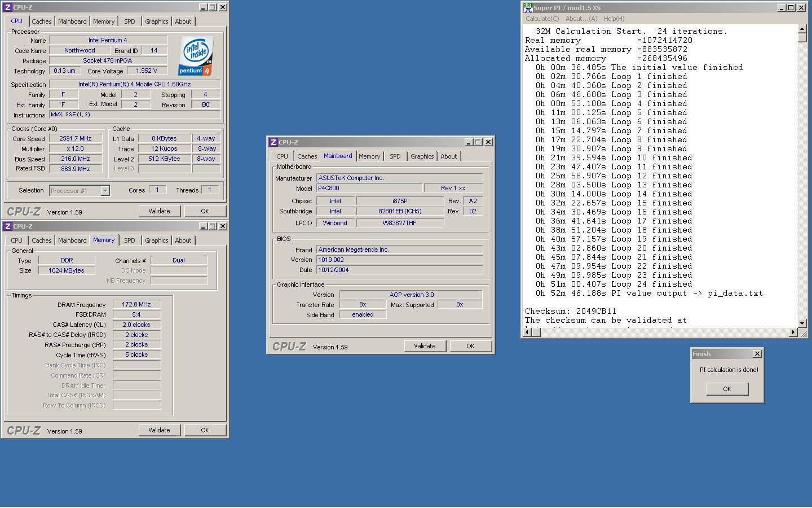This screenshot has width=812, height=508.
Task: Click the CAS# Latency value 2.0 clocks
Action: click(136, 325)
